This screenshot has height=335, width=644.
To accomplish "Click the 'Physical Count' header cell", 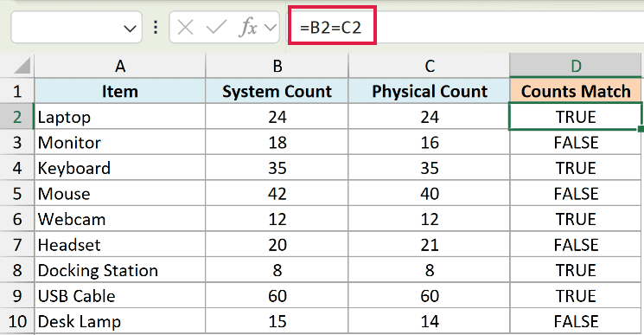I will (x=430, y=91).
